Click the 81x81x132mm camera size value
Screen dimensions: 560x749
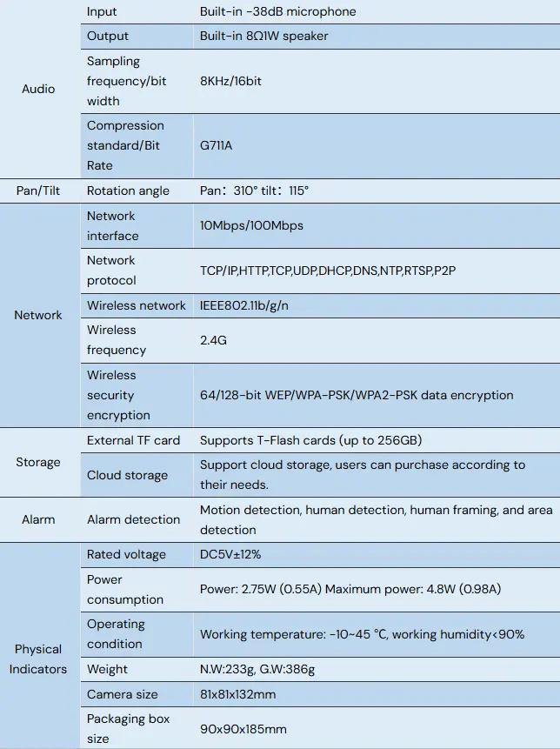pyautogui.click(x=237, y=694)
